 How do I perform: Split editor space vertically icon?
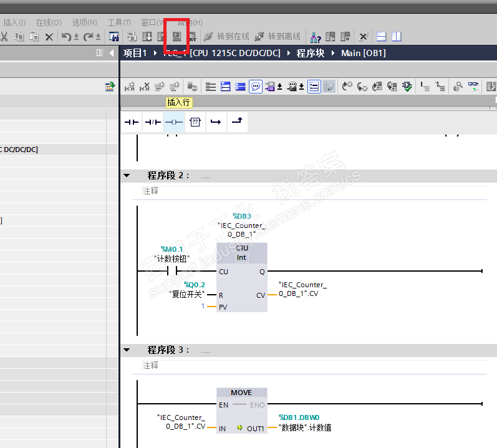coord(396,37)
